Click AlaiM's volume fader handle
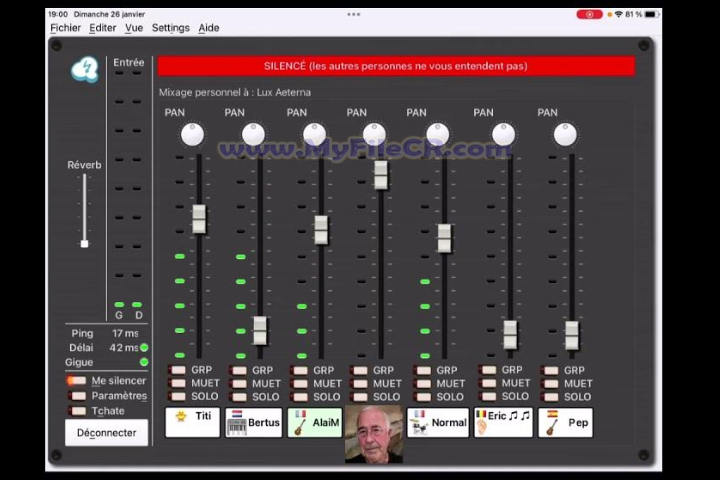 [x=321, y=230]
